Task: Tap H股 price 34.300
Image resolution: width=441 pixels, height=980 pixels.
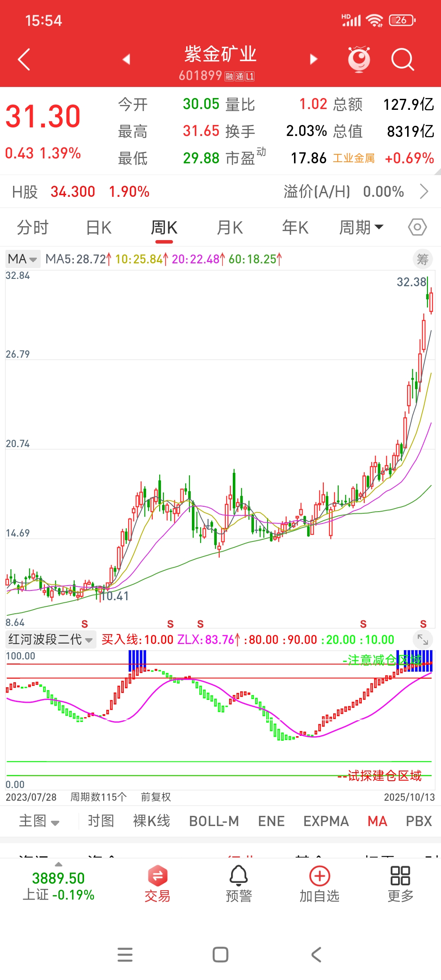Action: tap(73, 191)
